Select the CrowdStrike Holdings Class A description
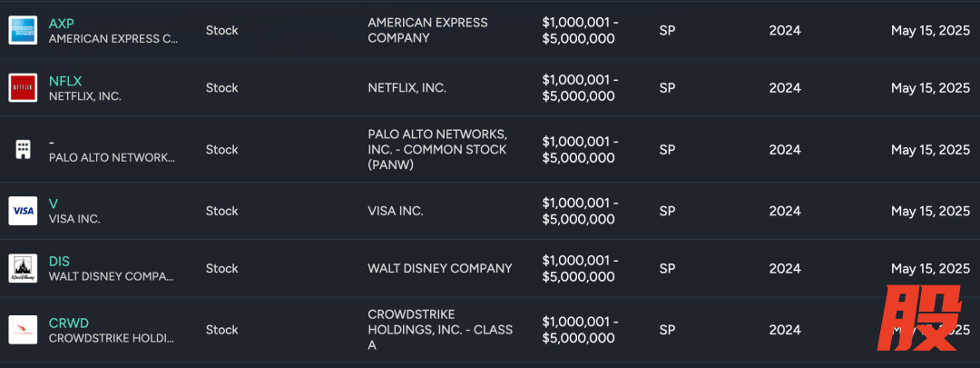Image resolution: width=980 pixels, height=368 pixels. coord(439,330)
